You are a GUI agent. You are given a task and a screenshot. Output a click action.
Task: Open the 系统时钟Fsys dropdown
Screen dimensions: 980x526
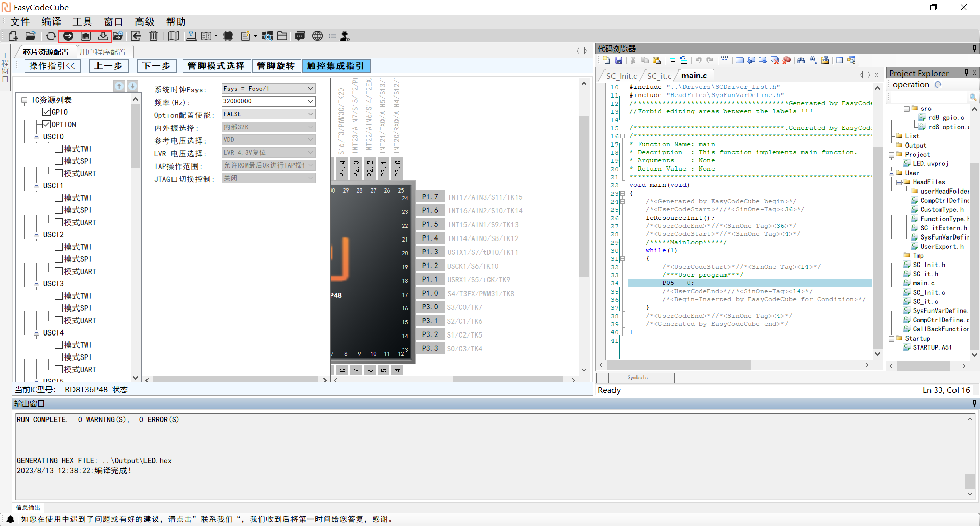pyautogui.click(x=268, y=89)
